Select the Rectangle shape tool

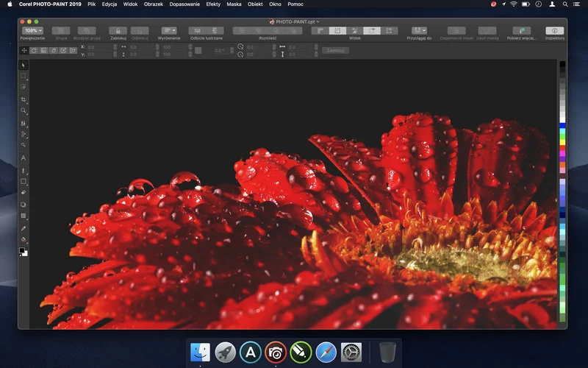[24, 181]
